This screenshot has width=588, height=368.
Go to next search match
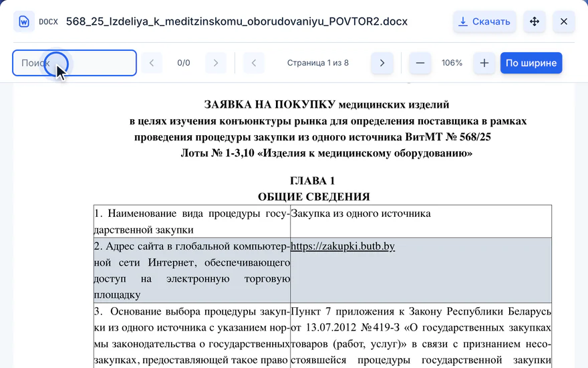[216, 63]
